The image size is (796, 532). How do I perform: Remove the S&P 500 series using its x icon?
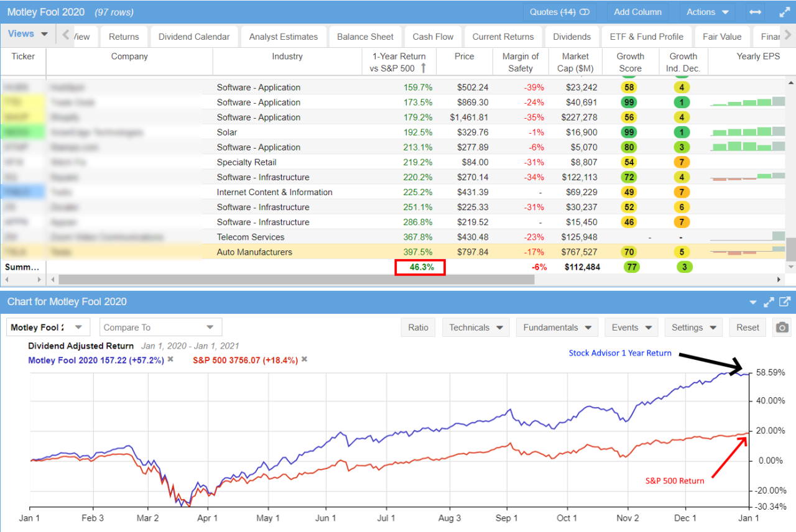click(x=304, y=360)
